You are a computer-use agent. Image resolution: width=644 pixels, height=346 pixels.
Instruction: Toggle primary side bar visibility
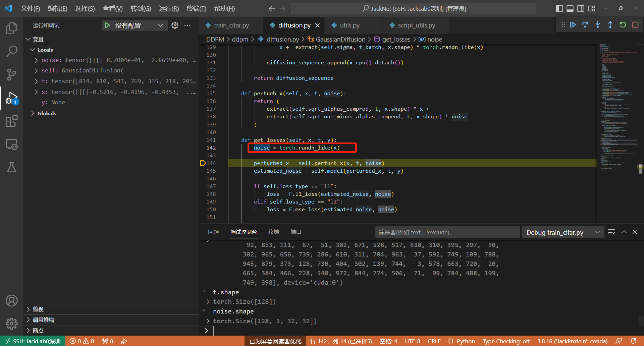[x=559, y=9]
